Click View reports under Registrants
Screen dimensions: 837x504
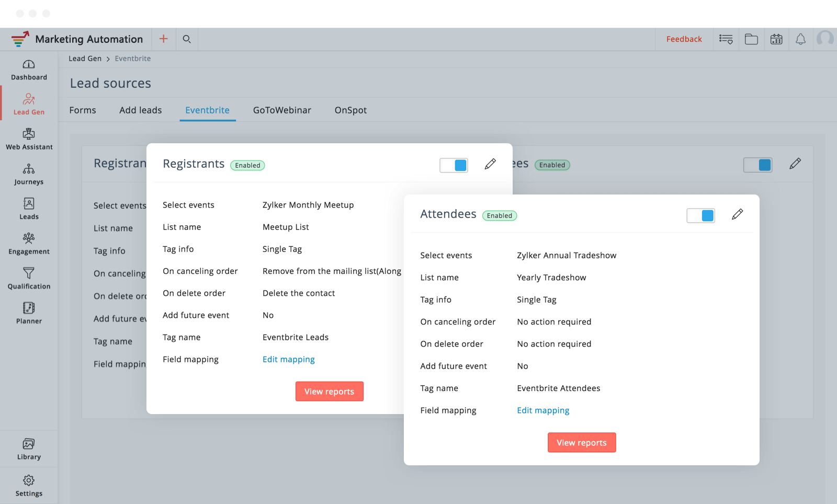329,392
